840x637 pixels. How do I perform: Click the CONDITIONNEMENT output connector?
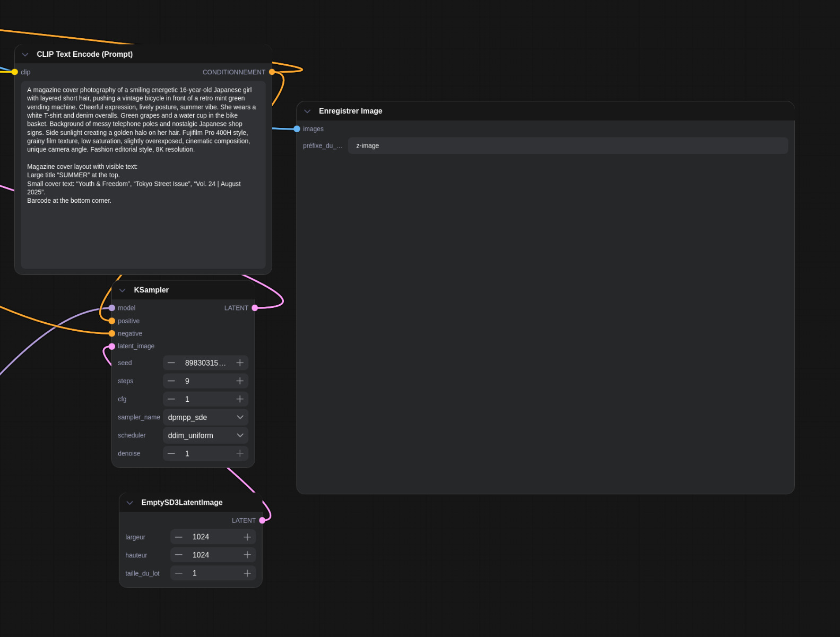(x=272, y=72)
